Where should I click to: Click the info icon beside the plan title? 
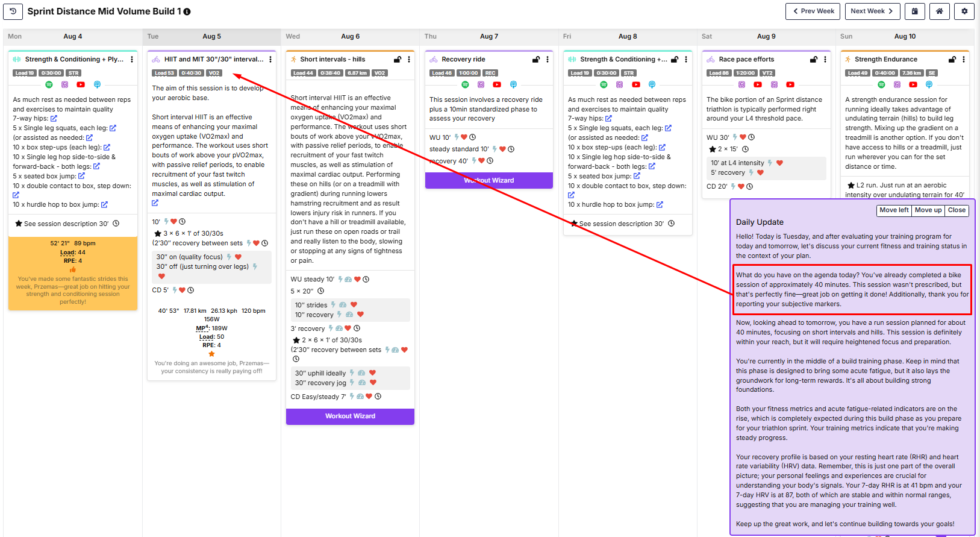coord(187,12)
